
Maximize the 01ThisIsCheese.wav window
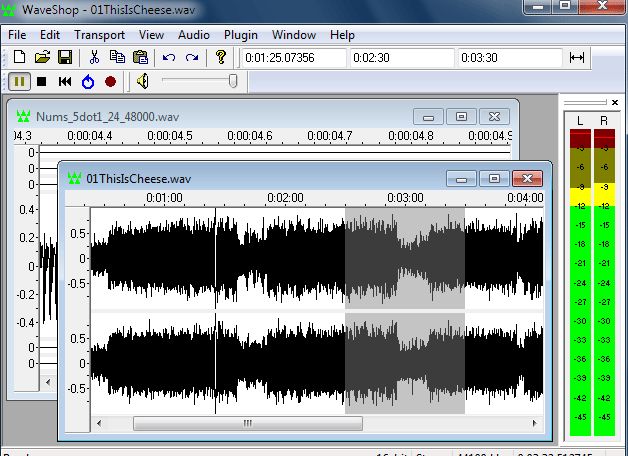pyautogui.click(x=494, y=179)
